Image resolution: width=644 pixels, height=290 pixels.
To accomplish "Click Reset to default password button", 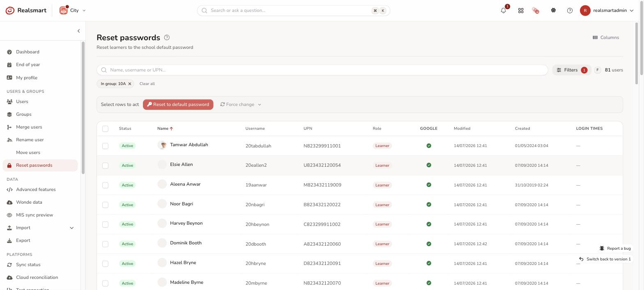I will click(178, 104).
